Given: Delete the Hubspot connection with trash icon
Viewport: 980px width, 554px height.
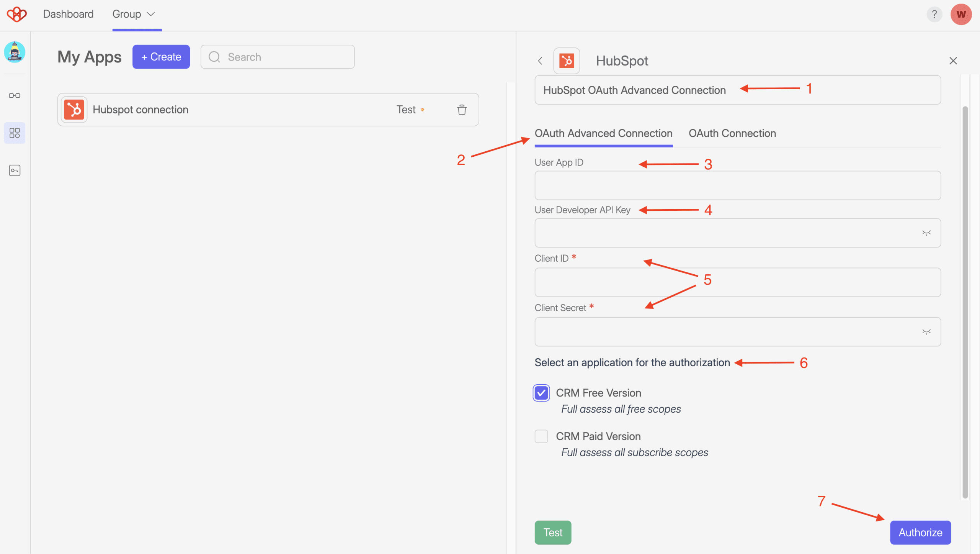Looking at the screenshot, I should click(462, 110).
